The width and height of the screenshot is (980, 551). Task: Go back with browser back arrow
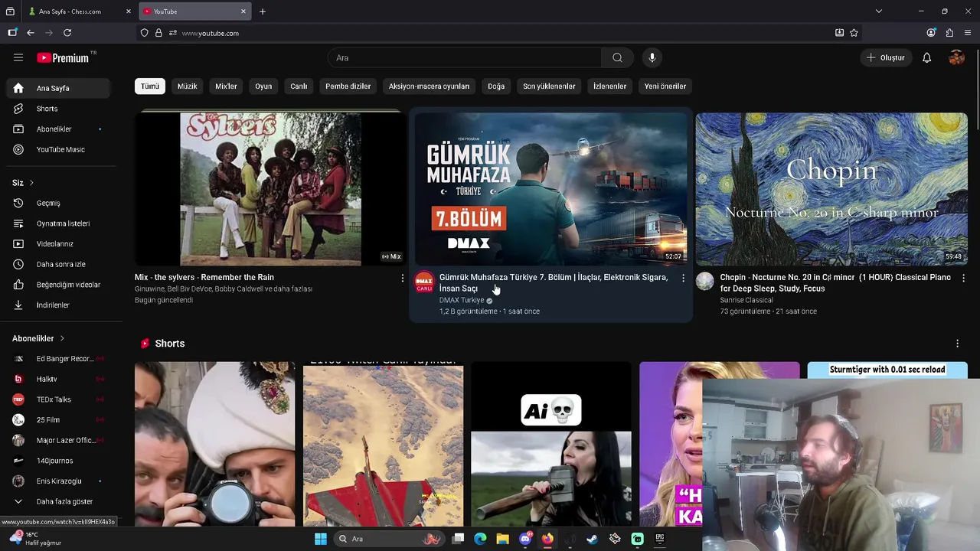pyautogui.click(x=31, y=33)
